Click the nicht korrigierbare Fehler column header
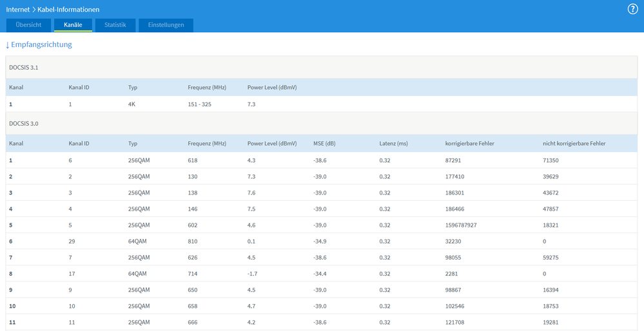The width and height of the screenshot is (644, 331). (x=574, y=144)
